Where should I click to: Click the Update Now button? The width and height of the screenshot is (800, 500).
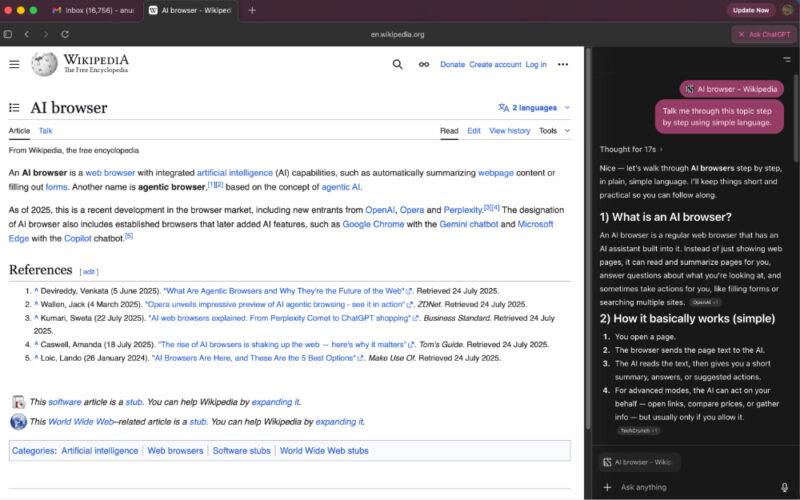point(751,10)
